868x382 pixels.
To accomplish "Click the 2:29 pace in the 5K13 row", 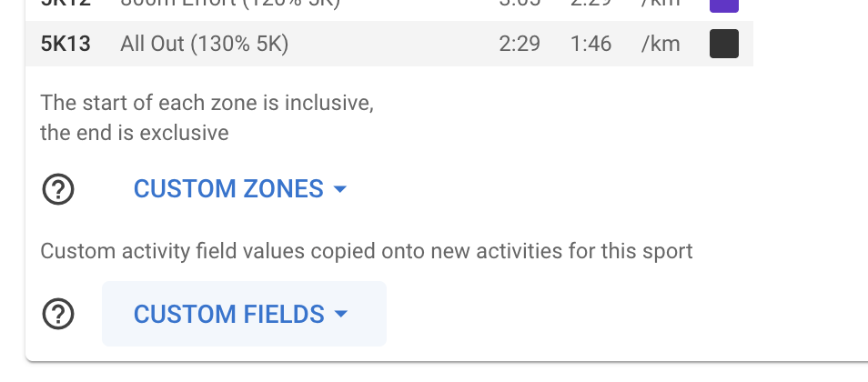I will (520, 44).
